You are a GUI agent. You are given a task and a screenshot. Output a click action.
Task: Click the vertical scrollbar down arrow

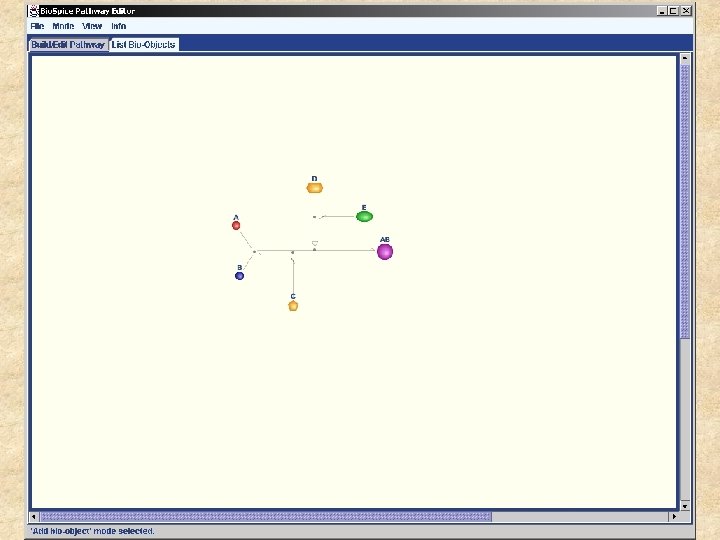pos(685,506)
